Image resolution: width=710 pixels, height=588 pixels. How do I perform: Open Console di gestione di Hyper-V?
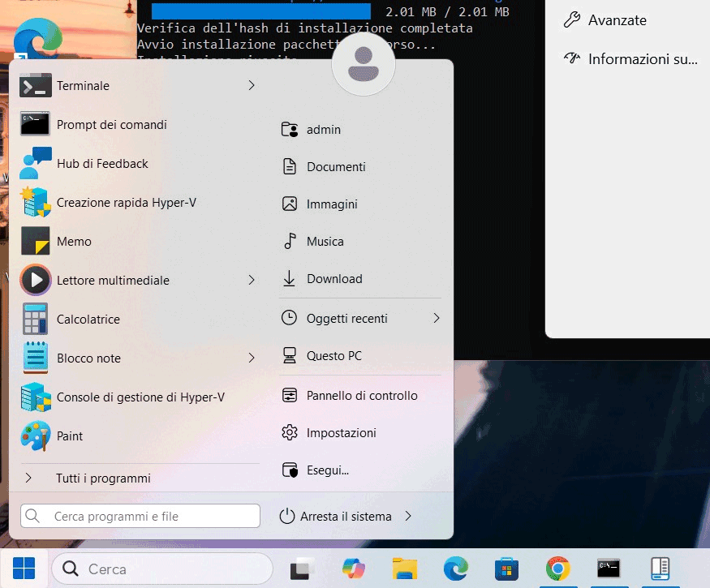[x=140, y=397]
